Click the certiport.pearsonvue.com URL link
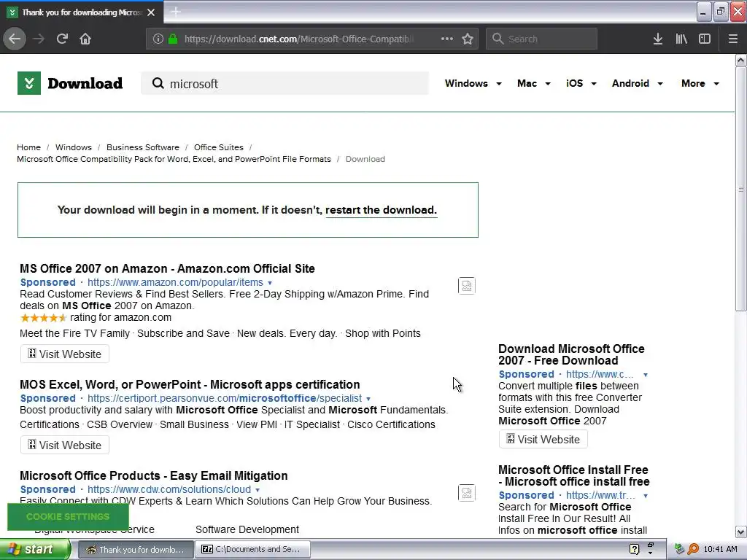Viewport: 747px width, 560px height. pyautogui.click(x=225, y=398)
